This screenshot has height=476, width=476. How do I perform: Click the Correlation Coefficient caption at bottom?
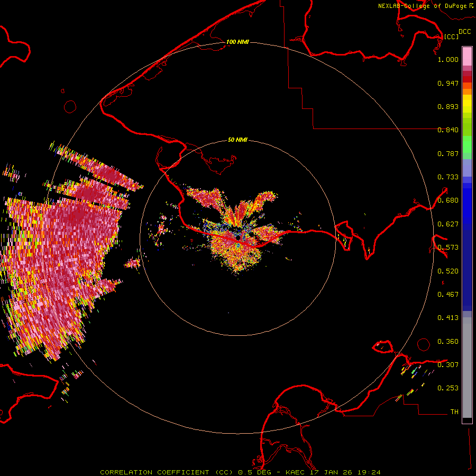coord(240,472)
